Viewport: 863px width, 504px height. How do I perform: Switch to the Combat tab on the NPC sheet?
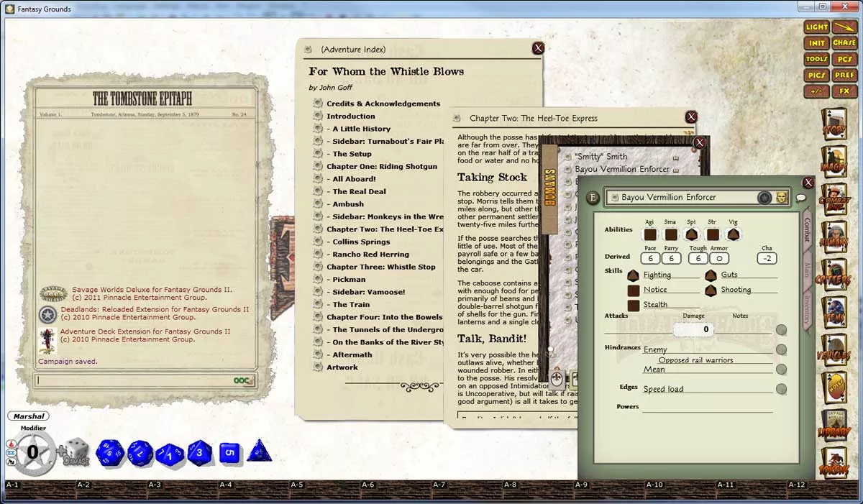tap(805, 230)
